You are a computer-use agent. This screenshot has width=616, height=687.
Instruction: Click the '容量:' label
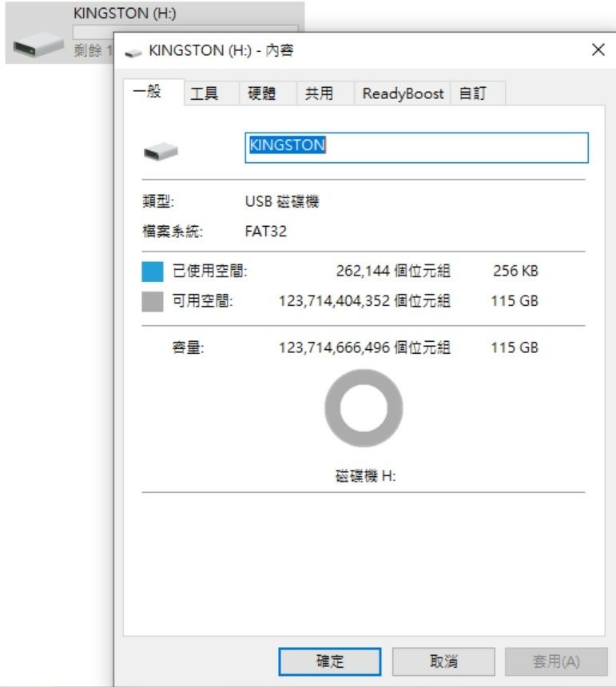(x=188, y=347)
